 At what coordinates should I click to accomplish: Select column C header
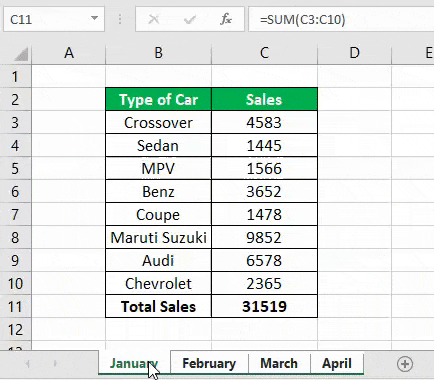pos(264,53)
